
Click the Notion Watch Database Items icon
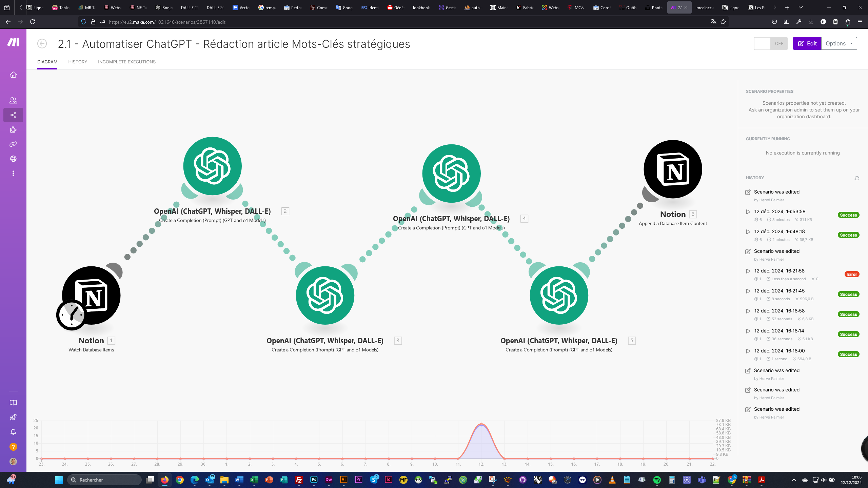pos(91,296)
